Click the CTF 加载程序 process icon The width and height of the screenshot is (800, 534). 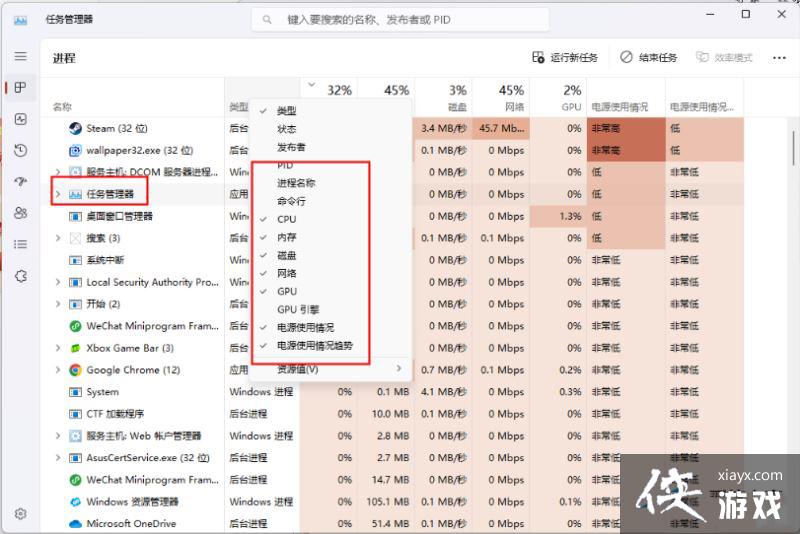pyautogui.click(x=75, y=414)
